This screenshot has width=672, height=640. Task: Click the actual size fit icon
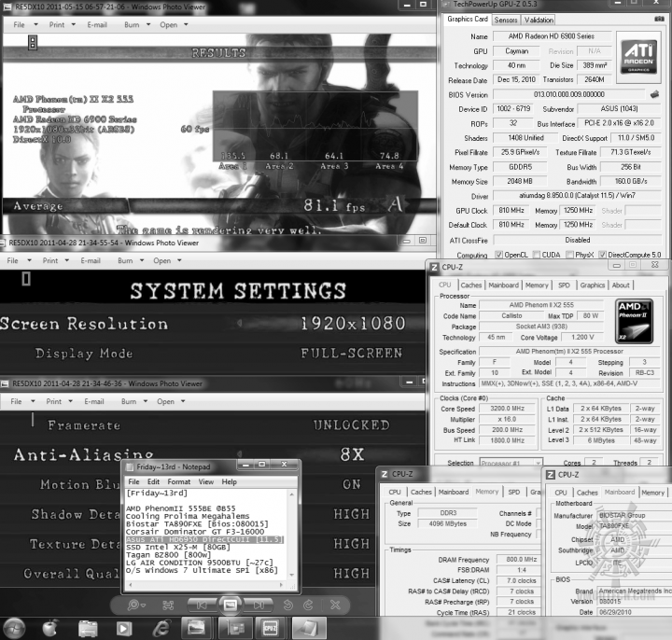pos(168,605)
